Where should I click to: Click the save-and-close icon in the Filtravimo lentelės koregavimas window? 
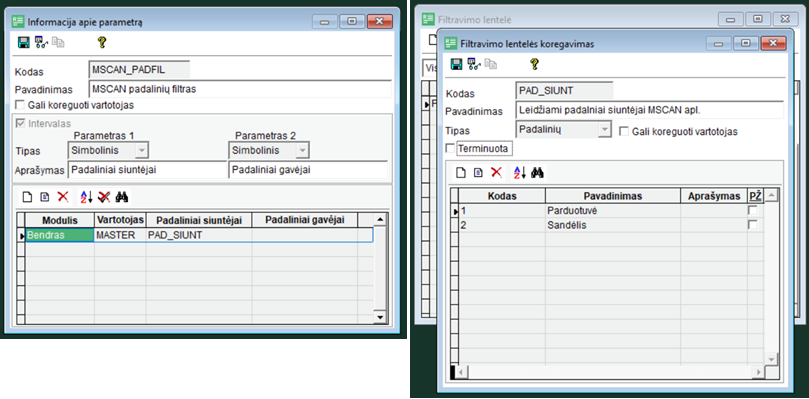coord(474,64)
